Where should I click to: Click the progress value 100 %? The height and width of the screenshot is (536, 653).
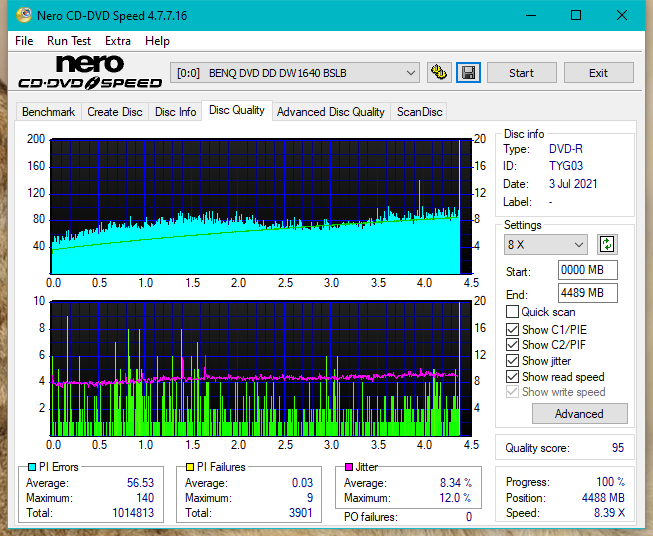tap(611, 482)
